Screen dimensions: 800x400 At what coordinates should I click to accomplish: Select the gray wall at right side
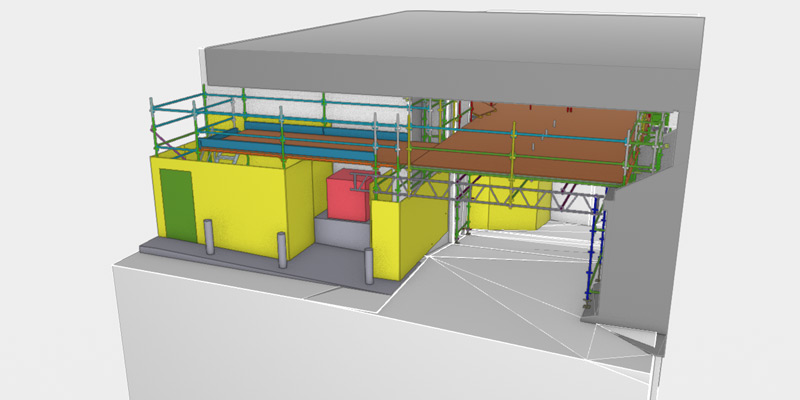pyautogui.click(x=640, y=250)
